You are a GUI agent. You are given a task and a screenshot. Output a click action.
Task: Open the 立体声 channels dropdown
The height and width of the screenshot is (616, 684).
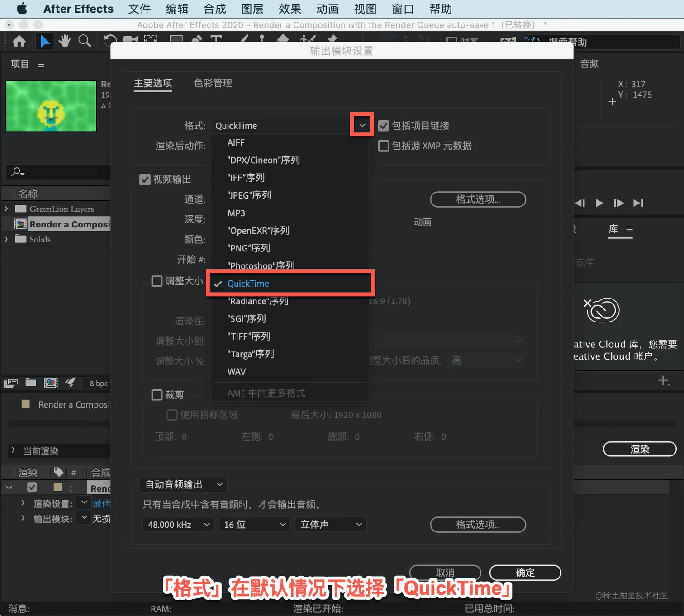(x=330, y=525)
